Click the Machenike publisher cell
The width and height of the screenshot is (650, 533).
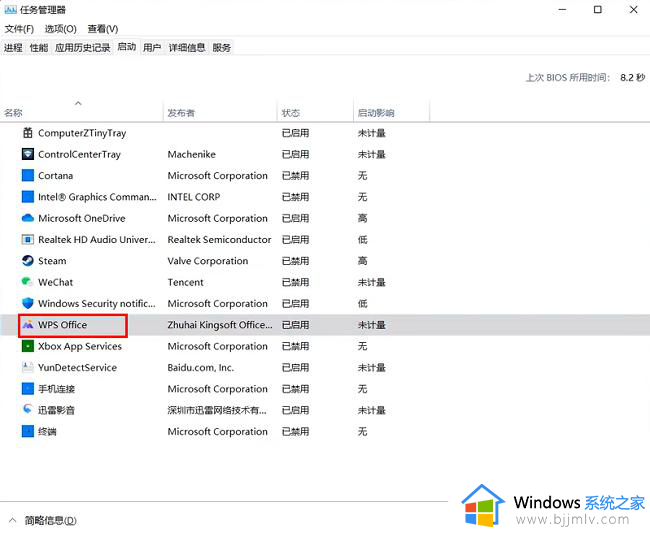[x=192, y=155]
